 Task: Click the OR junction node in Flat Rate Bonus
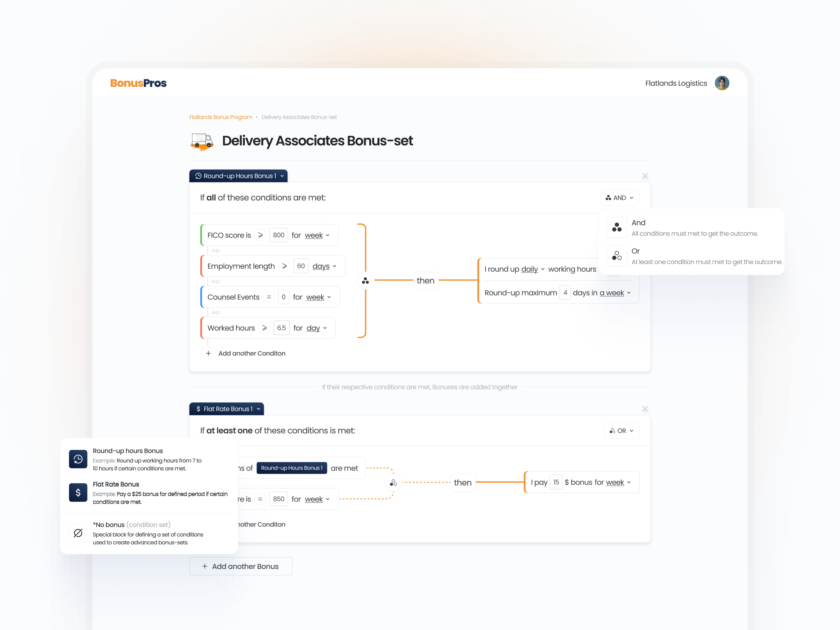click(x=393, y=483)
